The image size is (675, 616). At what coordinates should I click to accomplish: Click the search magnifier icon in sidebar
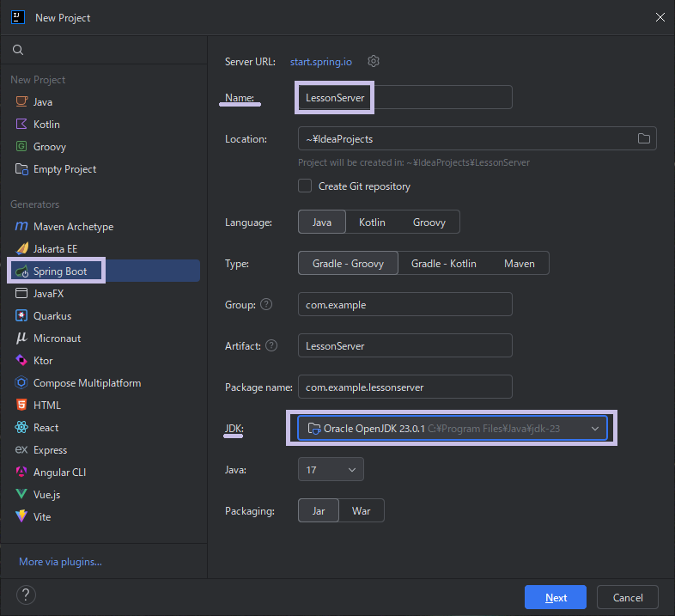pos(18,50)
